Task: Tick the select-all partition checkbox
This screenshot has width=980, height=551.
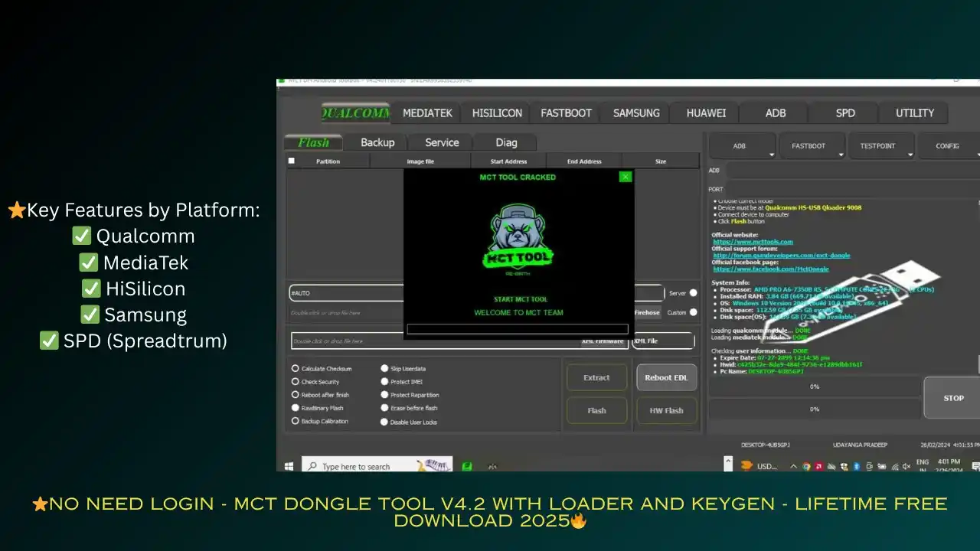Action: [291, 161]
